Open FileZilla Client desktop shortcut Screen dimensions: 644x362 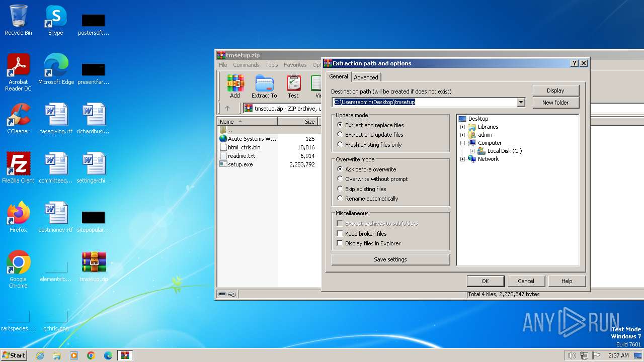pyautogui.click(x=18, y=168)
